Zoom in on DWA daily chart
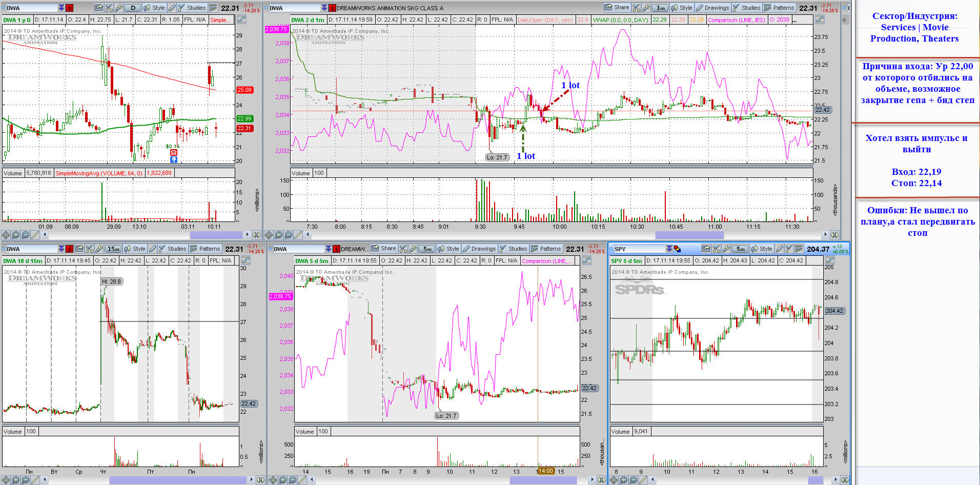 click(15, 235)
